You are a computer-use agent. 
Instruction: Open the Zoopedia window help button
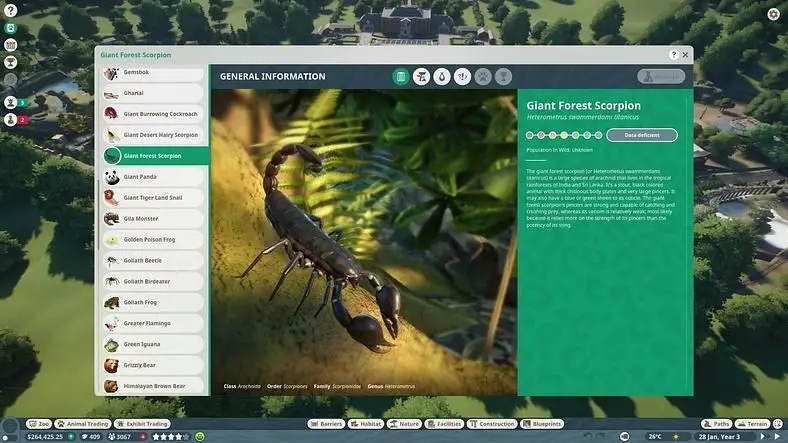click(x=673, y=55)
